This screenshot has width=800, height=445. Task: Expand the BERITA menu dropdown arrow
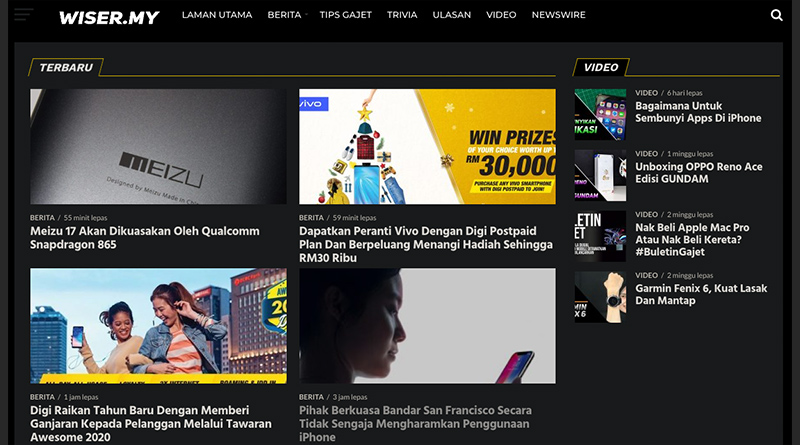[306, 15]
